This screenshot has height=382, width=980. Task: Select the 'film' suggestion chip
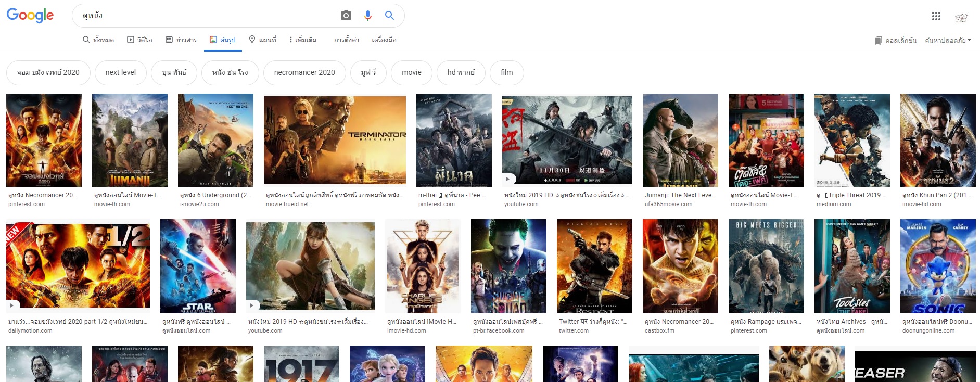(507, 72)
